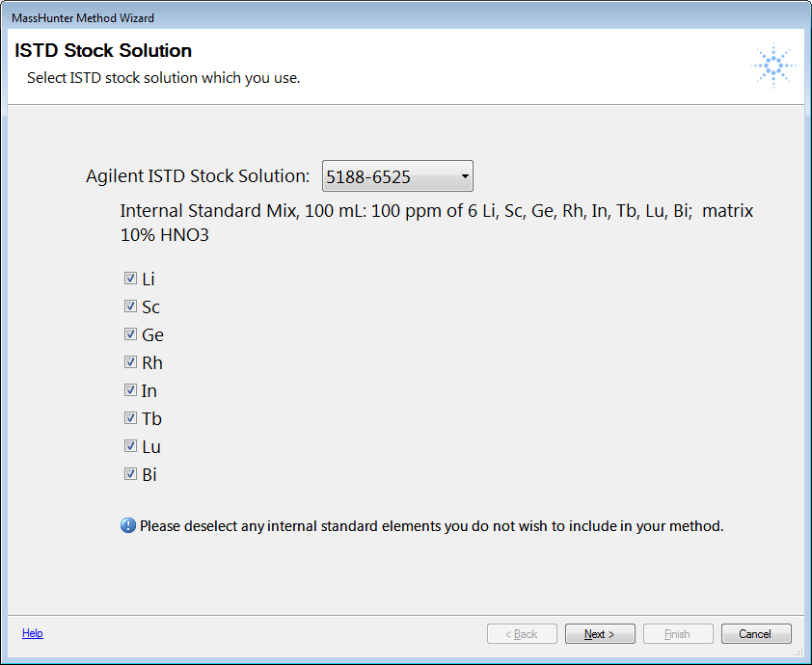
Task: Toggle the In element checkbox
Action: click(130, 390)
